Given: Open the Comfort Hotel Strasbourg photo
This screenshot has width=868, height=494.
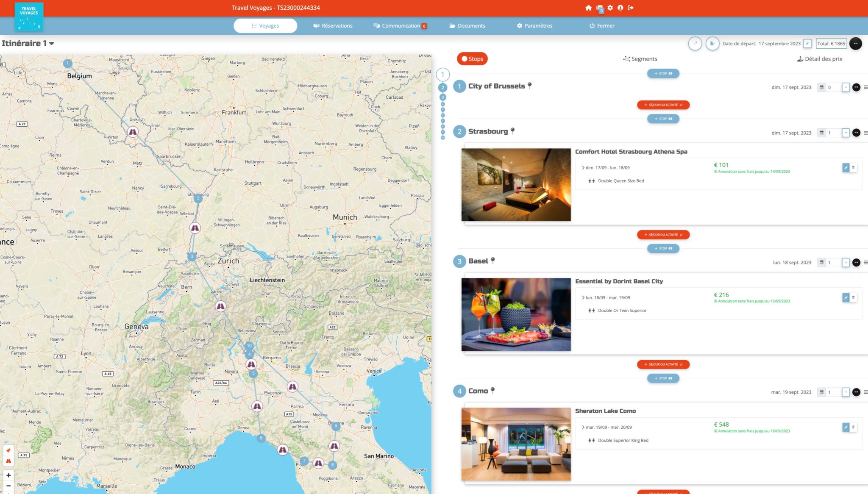Looking at the screenshot, I should click(x=516, y=184).
